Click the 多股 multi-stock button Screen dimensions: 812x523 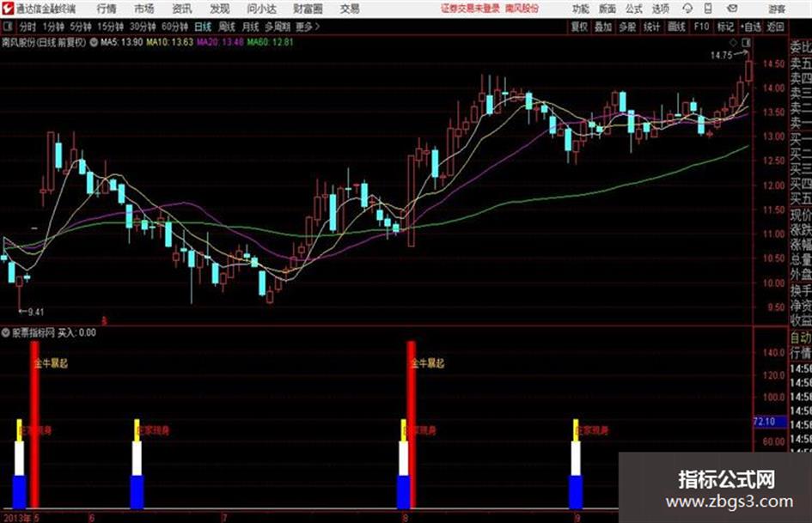tap(627, 27)
